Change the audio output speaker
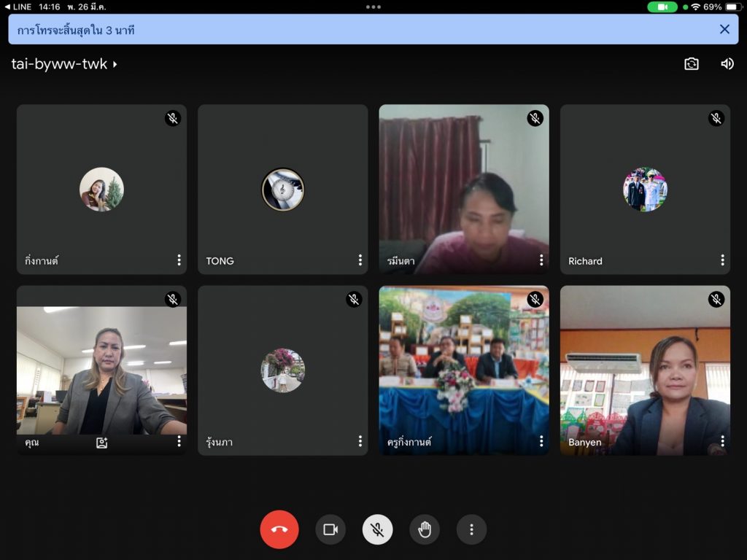 coord(727,64)
